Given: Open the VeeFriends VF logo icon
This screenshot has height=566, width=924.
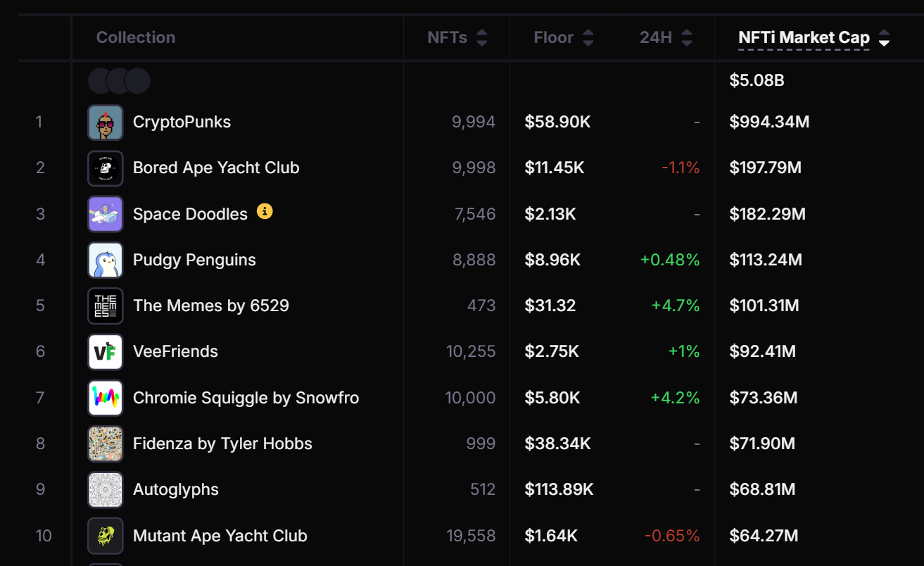Looking at the screenshot, I should point(106,352).
